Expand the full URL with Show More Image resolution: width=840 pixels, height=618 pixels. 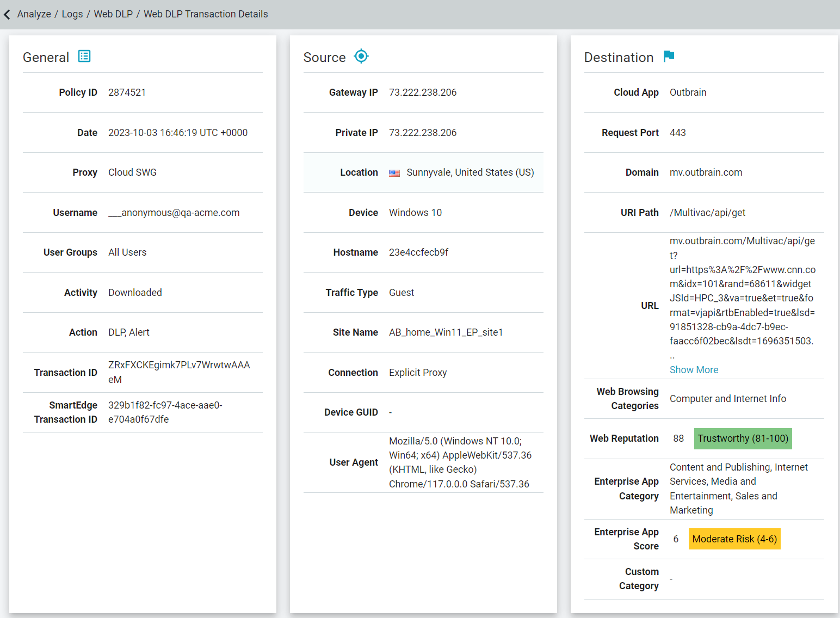pos(694,369)
